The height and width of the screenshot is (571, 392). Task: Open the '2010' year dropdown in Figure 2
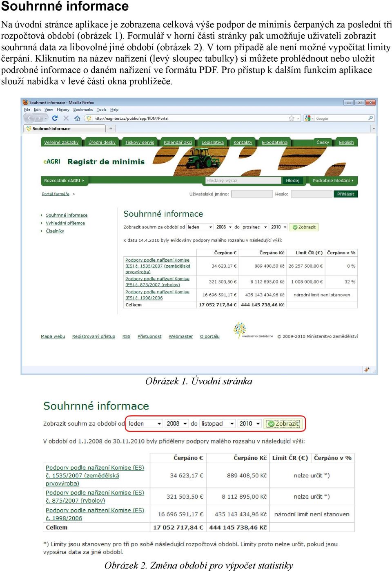pos(249,423)
